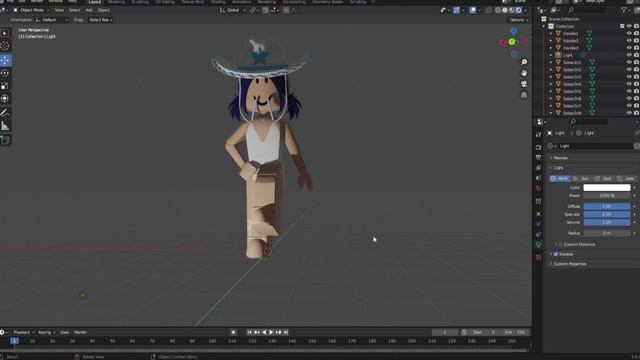This screenshot has height=360, width=640.
Task: Open the Tool properties tab icon
Action: pyautogui.click(x=538, y=135)
